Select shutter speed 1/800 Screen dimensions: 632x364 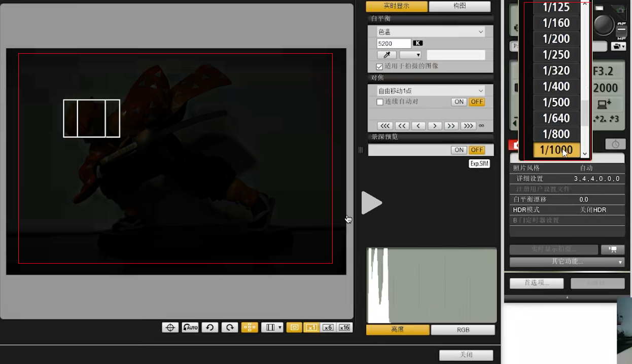[x=556, y=134]
